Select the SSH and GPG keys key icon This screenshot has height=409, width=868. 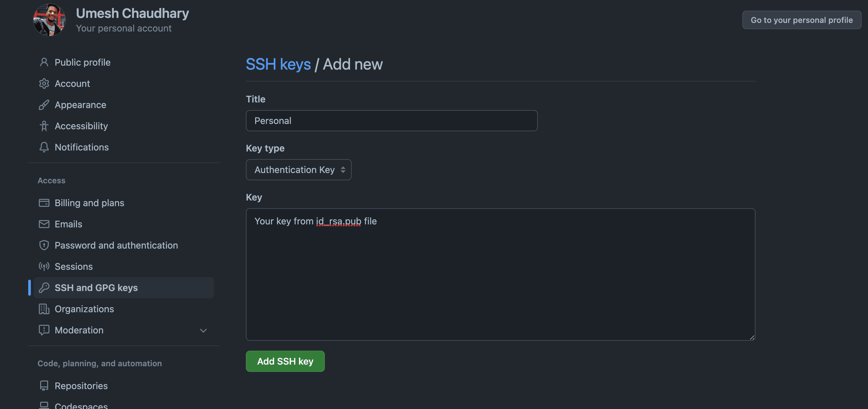44,287
